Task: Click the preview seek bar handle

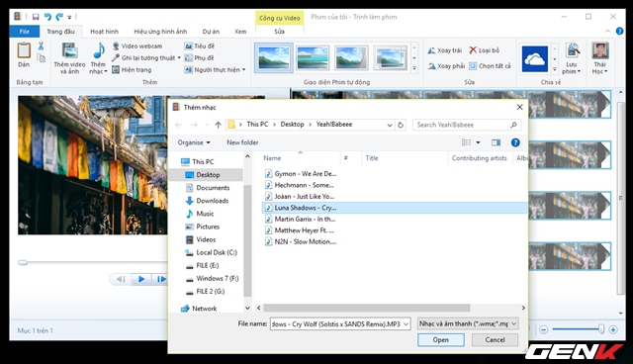Action: (x=23, y=263)
